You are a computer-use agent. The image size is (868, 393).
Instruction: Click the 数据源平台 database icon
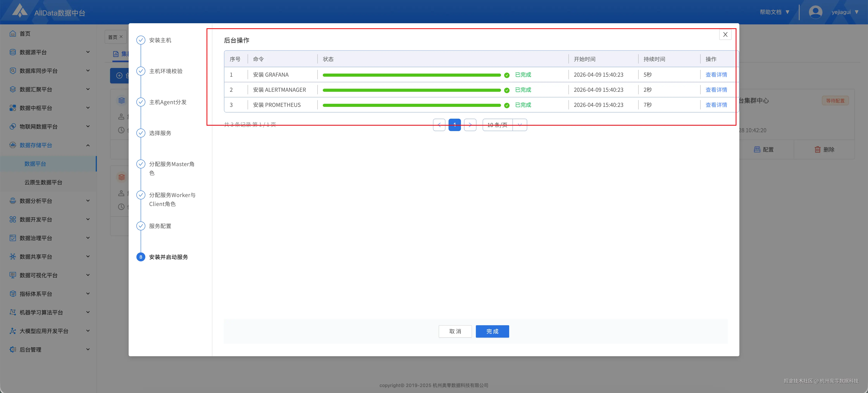point(13,52)
